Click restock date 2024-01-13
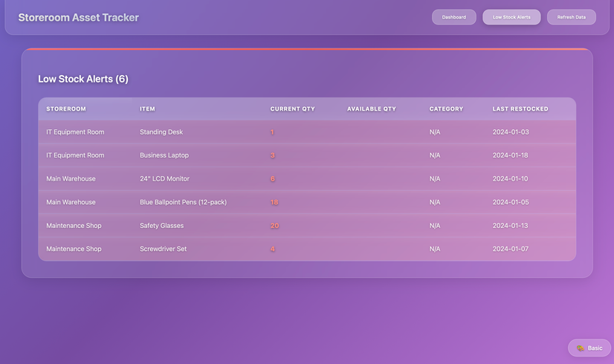 (x=510, y=226)
